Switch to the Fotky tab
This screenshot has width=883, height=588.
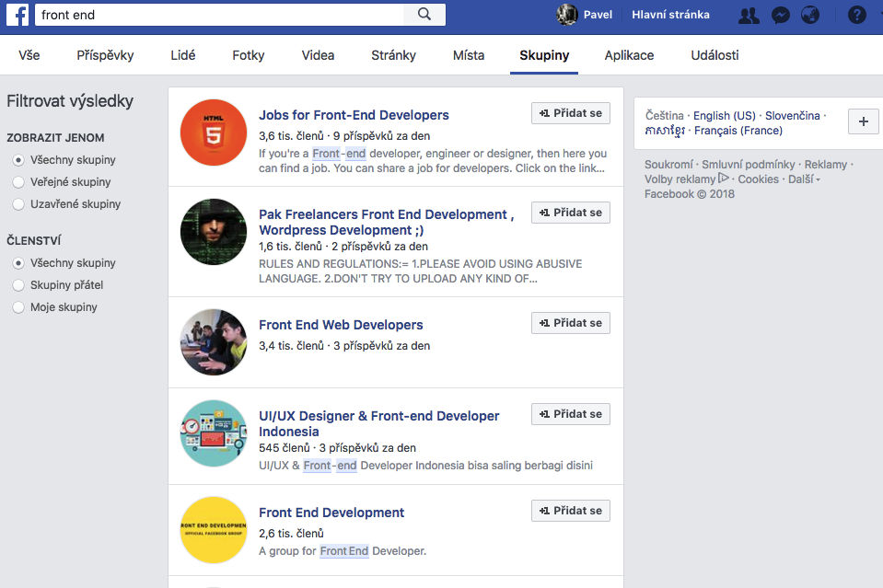(249, 55)
